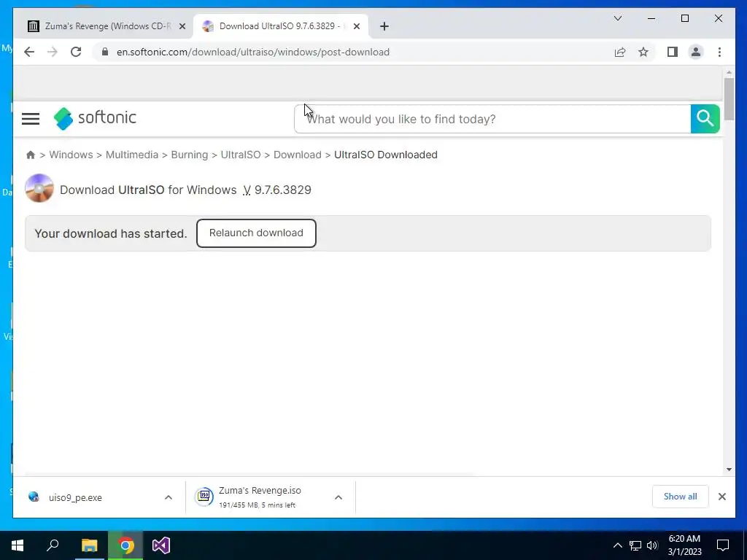Open the Windows Start menu

pos(18,545)
